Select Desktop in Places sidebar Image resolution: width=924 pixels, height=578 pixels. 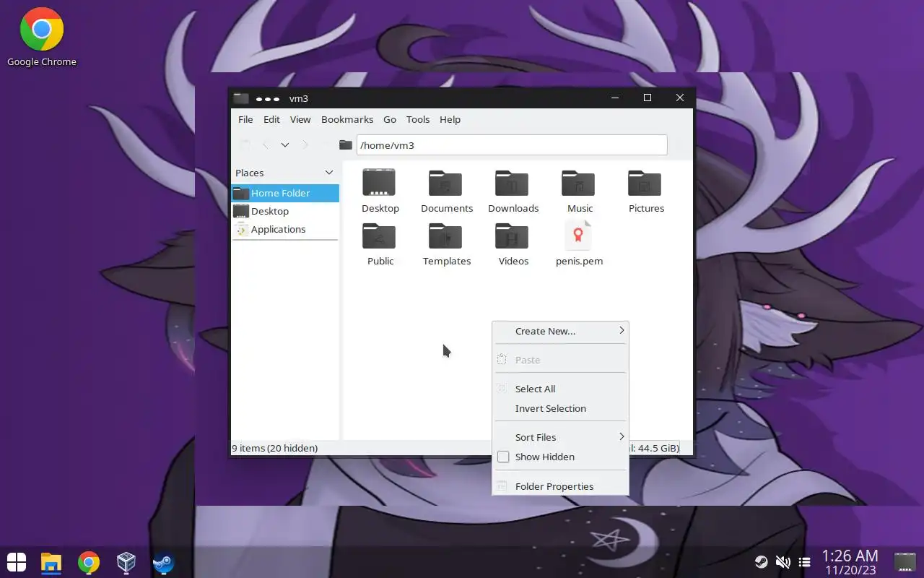point(285,211)
